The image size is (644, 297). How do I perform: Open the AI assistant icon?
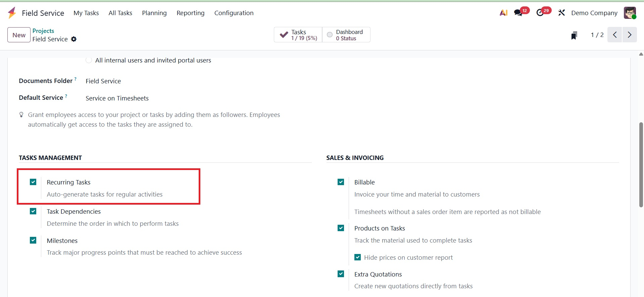[x=503, y=13]
